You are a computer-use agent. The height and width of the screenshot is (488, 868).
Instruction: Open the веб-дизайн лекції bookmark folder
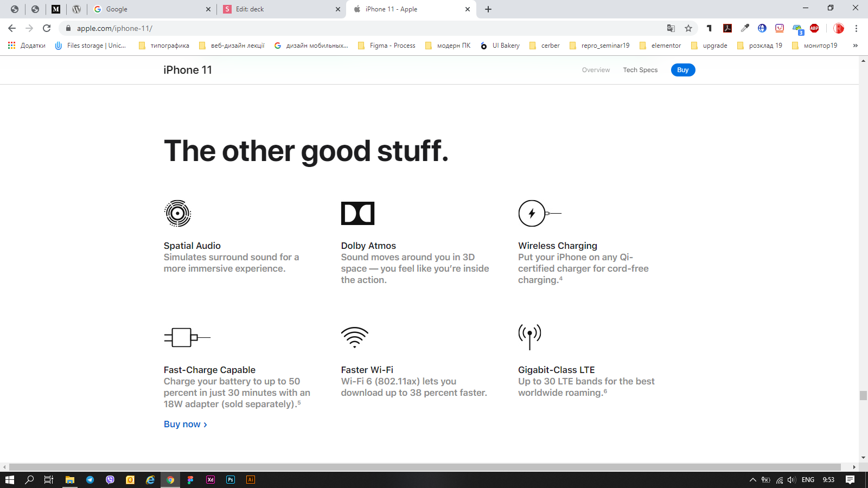point(232,46)
